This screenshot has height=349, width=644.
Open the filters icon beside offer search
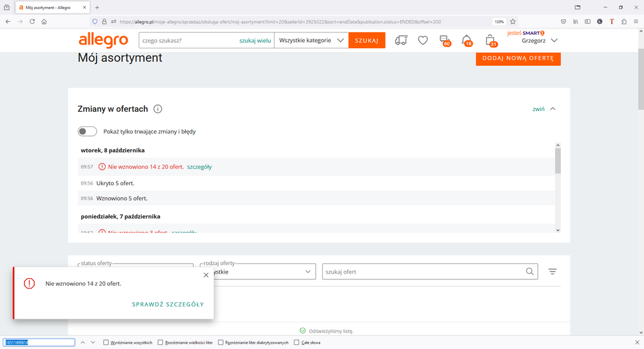552,272
